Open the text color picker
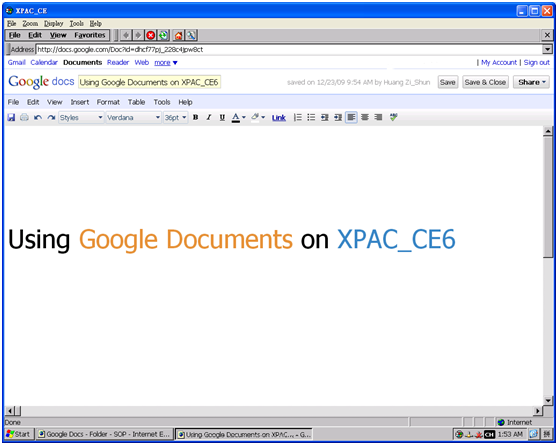558x445 pixels. [x=238, y=117]
